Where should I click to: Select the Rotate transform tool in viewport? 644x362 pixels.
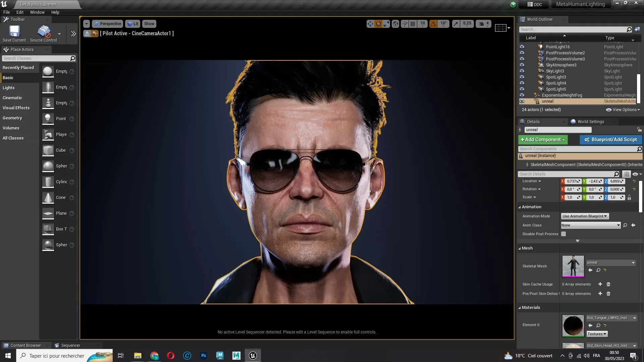coord(378,23)
